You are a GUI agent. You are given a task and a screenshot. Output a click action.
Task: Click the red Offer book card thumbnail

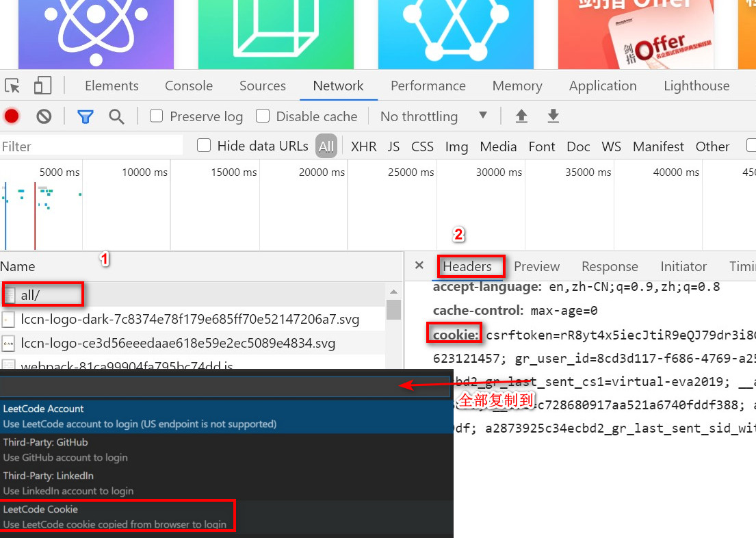tap(636, 34)
